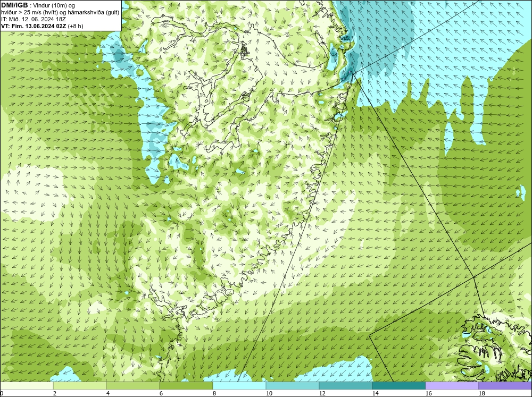Click the "14" scale label
This screenshot has width=532, height=397.
(x=375, y=393)
